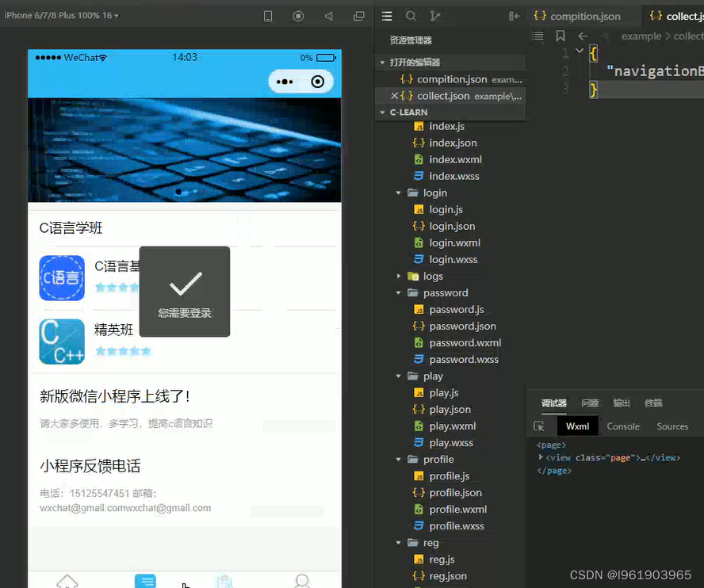Switch to the 输出 panel tab
The image size is (704, 588).
(622, 403)
